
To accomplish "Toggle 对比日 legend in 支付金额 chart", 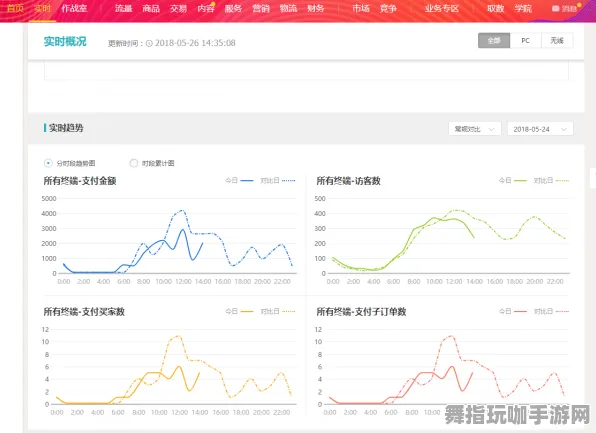I will tap(277, 180).
